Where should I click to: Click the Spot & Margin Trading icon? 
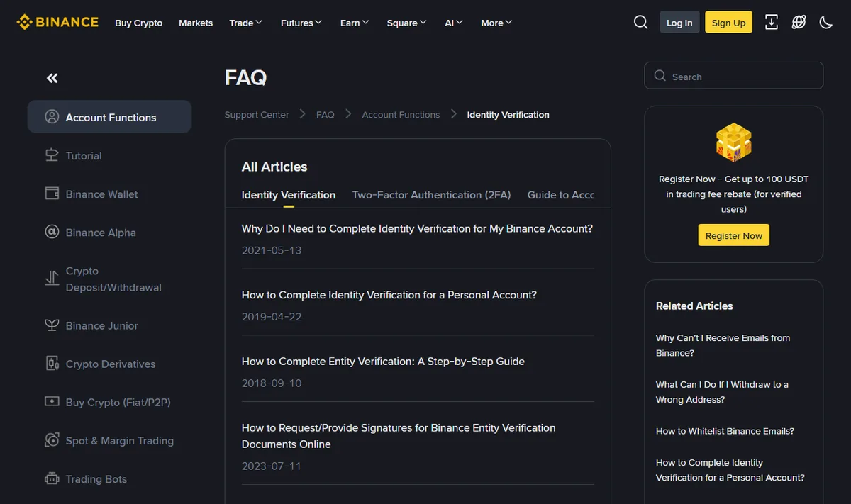coord(52,440)
